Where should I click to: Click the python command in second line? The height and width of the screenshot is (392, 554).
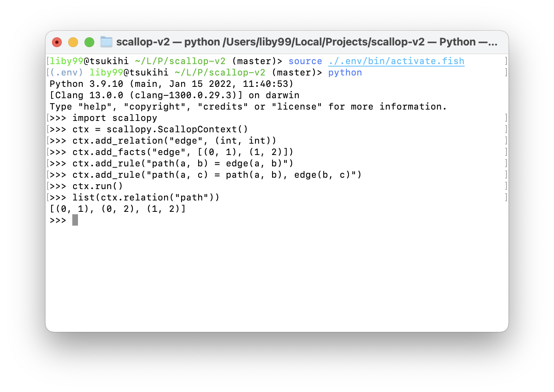(345, 73)
